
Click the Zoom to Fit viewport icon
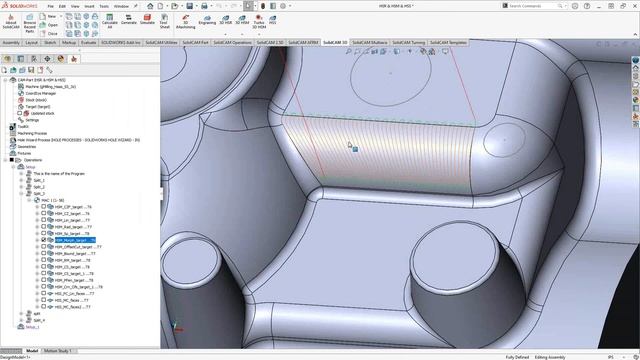[x=349, y=51]
